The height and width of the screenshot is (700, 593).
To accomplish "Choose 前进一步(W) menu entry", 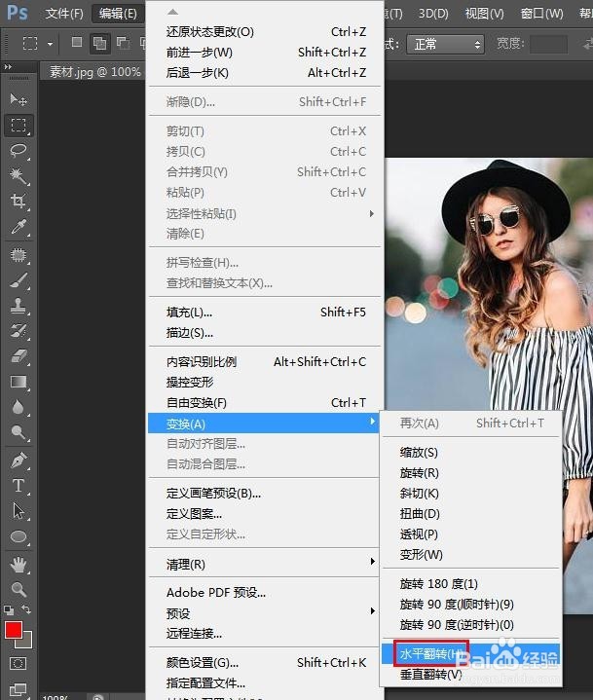I will (264, 53).
